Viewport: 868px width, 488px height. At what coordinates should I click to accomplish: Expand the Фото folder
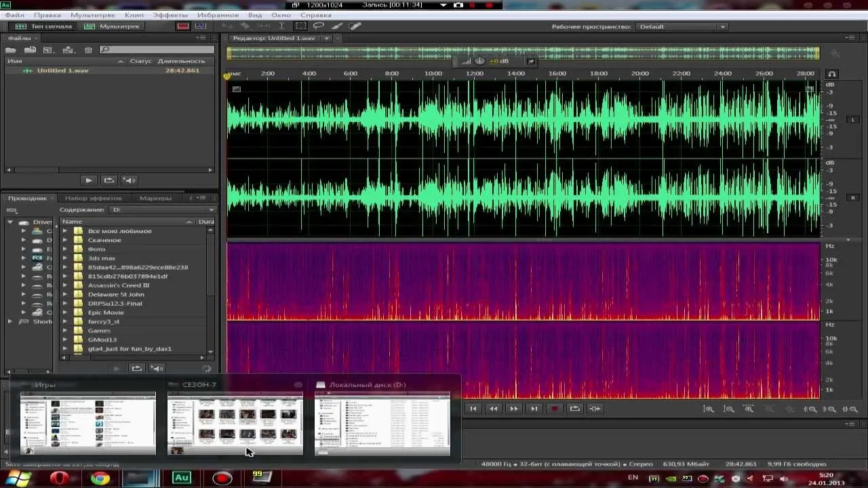point(66,249)
